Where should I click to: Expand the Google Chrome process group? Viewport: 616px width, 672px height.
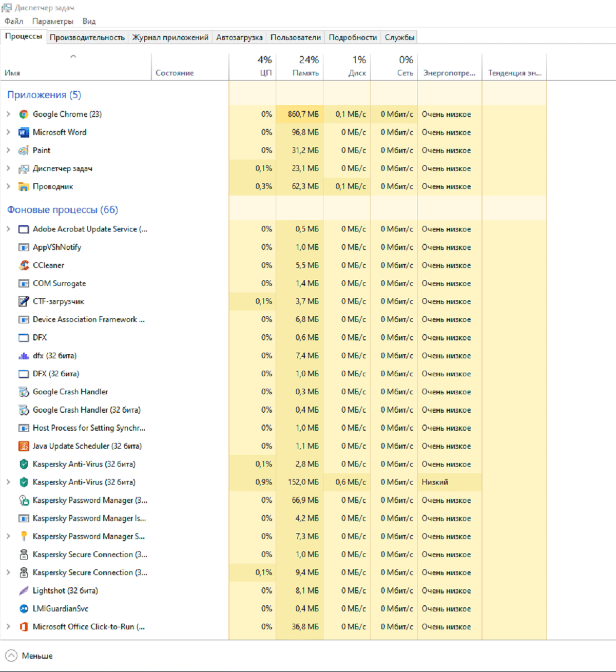[8, 114]
